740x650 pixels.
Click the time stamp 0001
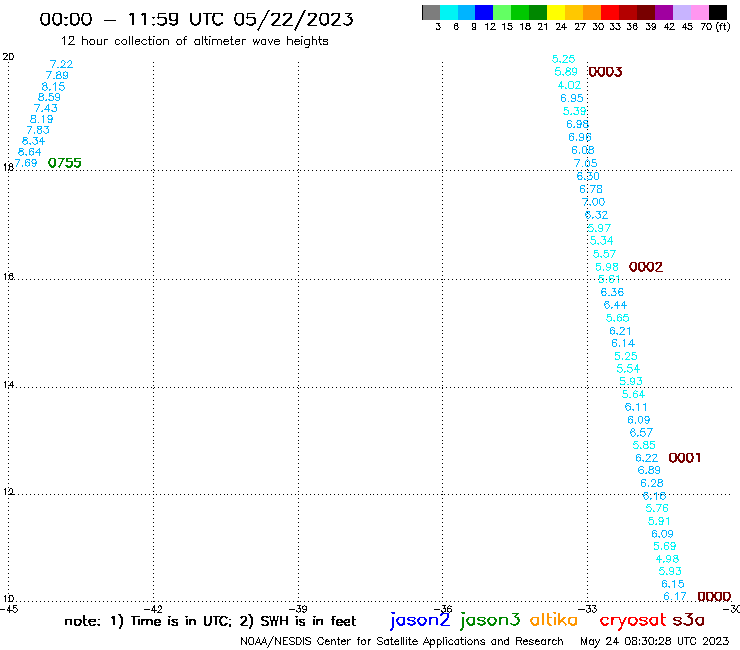tap(685, 457)
